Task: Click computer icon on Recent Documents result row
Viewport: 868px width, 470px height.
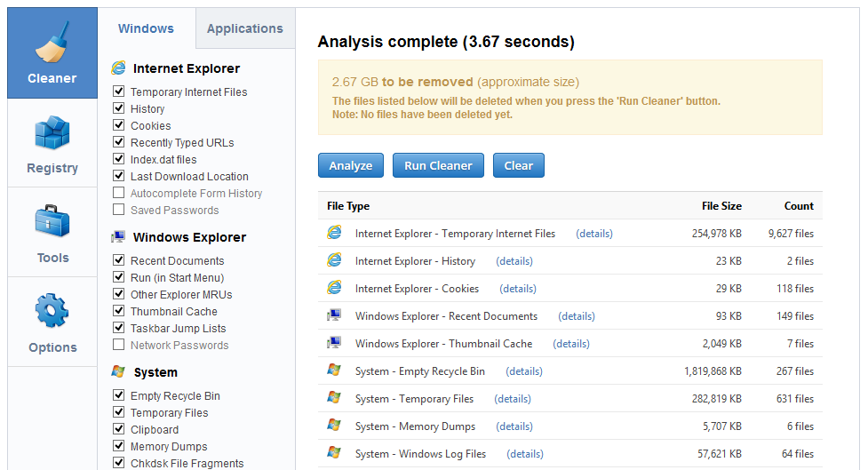Action: pos(334,315)
